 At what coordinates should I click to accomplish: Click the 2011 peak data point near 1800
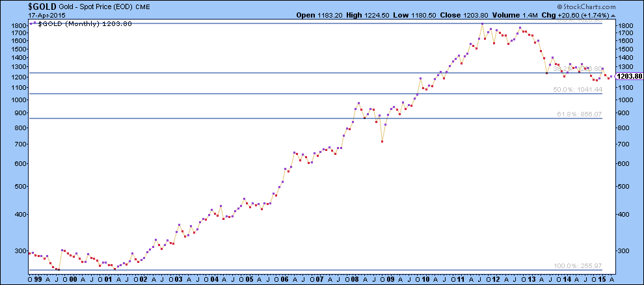[x=482, y=24]
